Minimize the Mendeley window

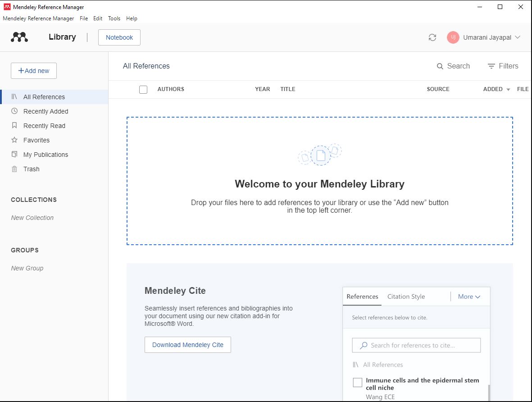point(479,7)
